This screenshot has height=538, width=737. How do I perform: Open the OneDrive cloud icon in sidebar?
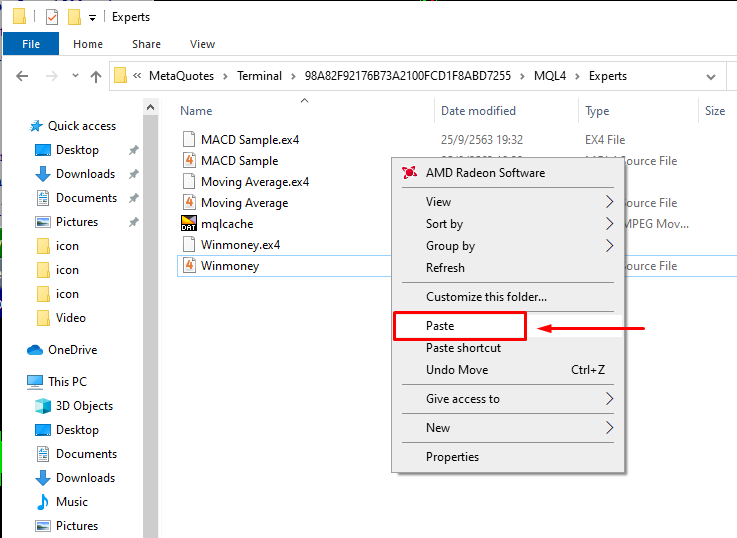[35, 350]
